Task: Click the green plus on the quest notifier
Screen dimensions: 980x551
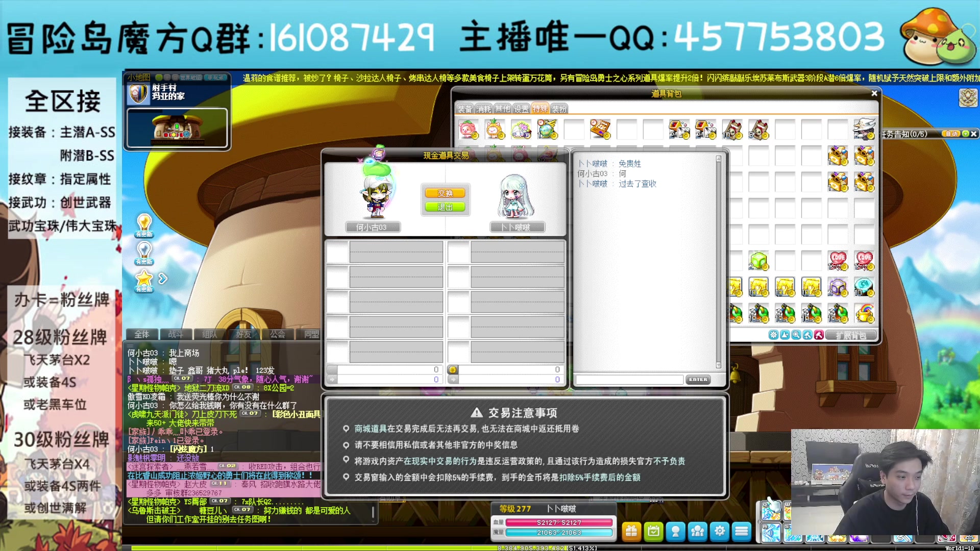Action: click(x=965, y=134)
